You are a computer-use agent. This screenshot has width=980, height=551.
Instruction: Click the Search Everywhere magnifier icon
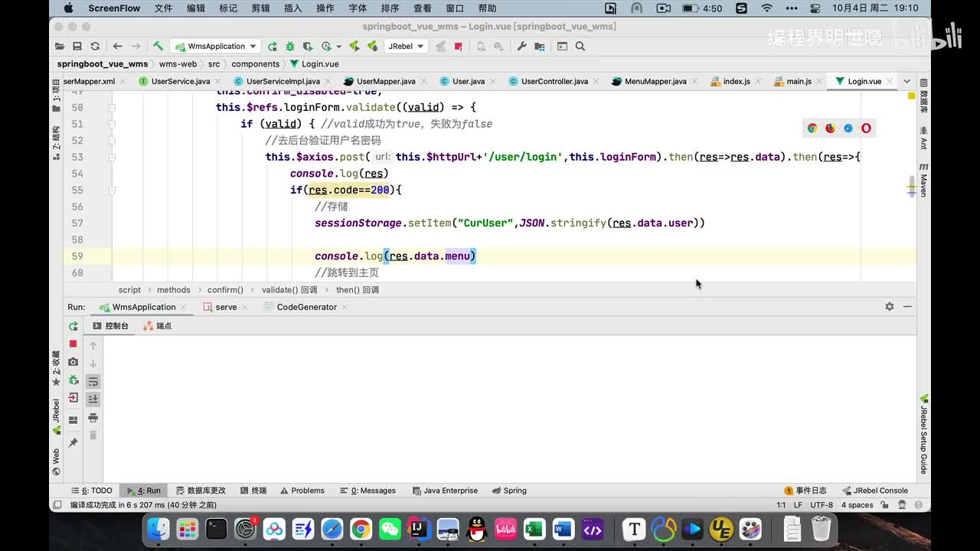tap(580, 46)
